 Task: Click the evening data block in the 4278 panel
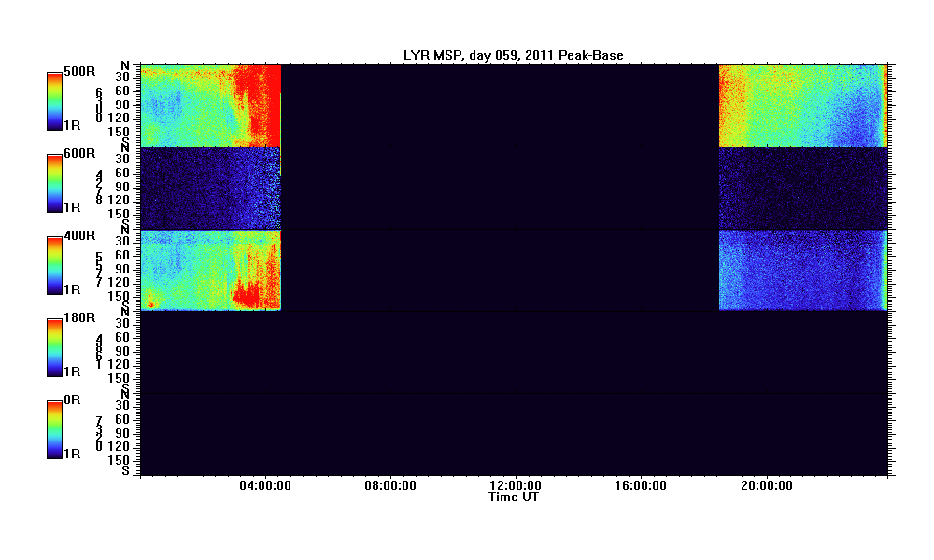[803, 188]
